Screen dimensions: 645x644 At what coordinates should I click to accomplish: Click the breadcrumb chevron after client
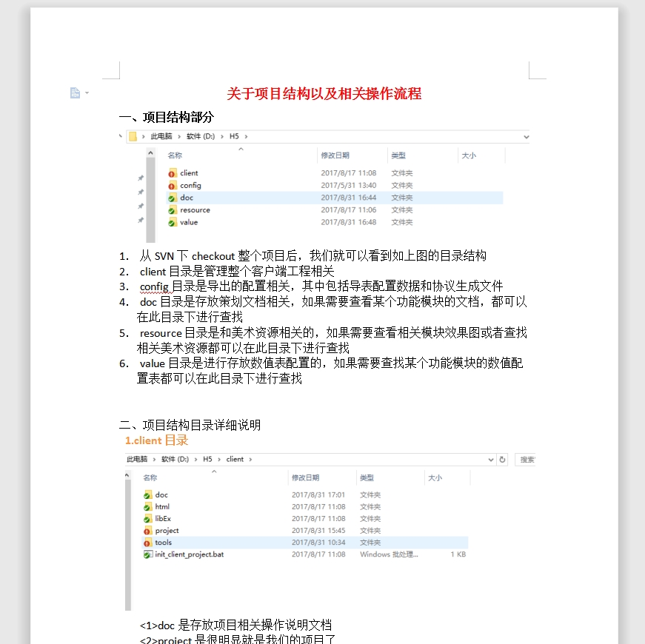pos(251,460)
